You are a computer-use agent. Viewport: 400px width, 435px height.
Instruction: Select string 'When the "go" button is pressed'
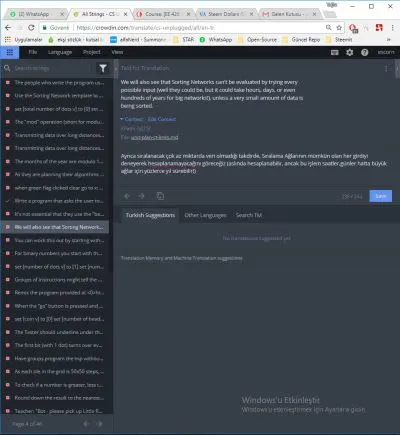(56, 306)
